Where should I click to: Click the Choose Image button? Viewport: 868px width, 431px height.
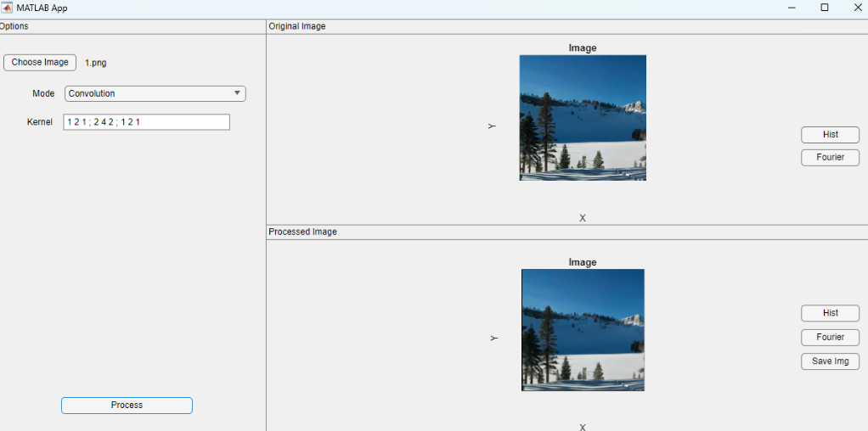tap(40, 63)
